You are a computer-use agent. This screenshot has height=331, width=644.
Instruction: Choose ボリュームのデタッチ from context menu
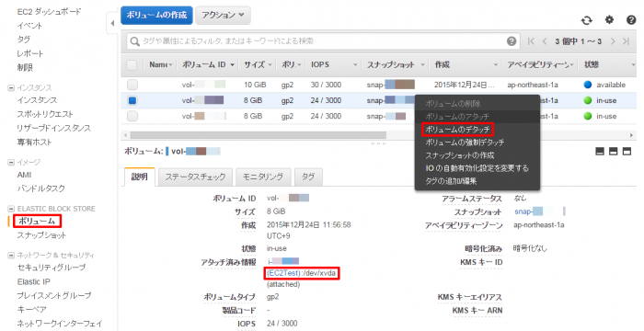[457, 130]
